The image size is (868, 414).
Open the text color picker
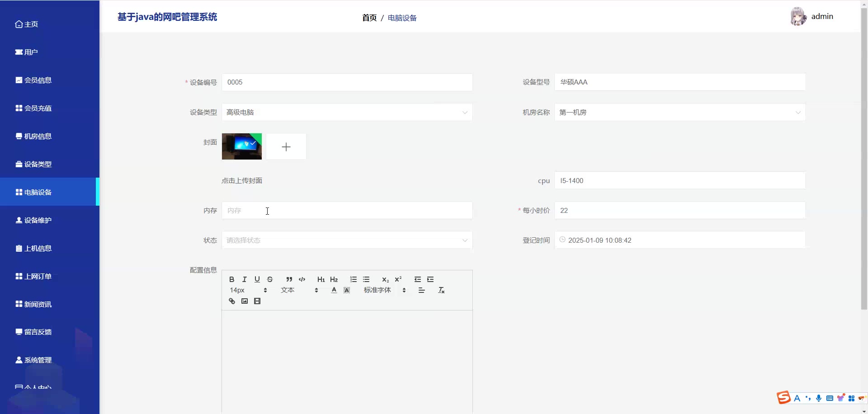pyautogui.click(x=334, y=290)
